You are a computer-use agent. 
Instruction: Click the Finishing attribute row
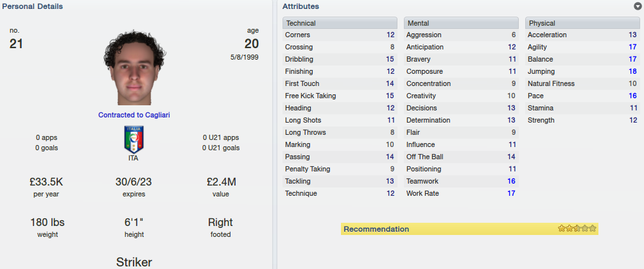pos(340,71)
